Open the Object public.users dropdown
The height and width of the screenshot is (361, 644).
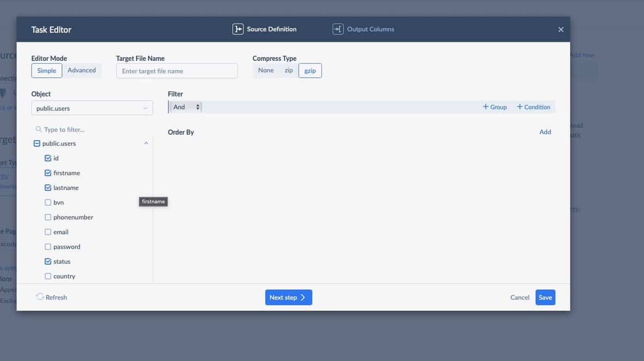(x=92, y=108)
